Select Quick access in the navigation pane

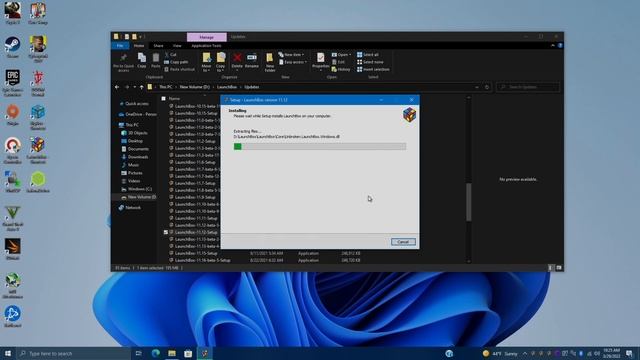click(x=137, y=104)
